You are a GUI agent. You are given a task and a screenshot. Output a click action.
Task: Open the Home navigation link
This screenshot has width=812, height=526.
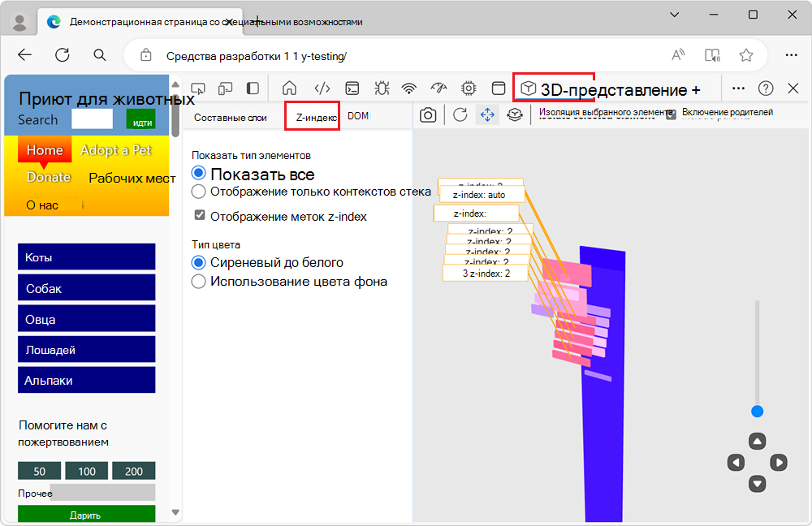[45, 150]
